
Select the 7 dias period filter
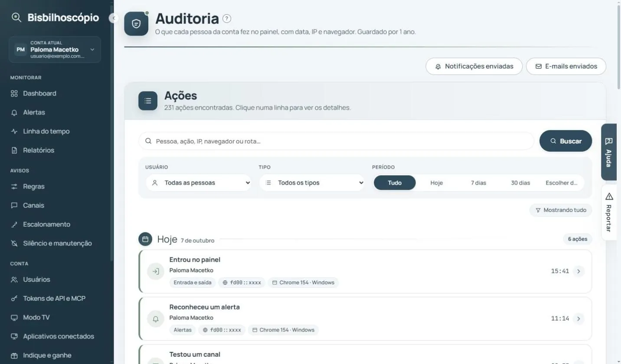[x=478, y=183]
